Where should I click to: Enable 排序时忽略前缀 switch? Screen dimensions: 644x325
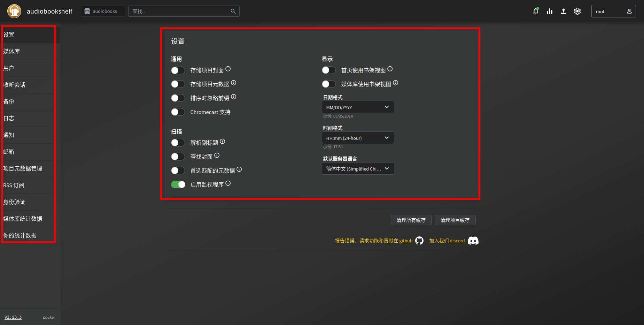point(178,98)
